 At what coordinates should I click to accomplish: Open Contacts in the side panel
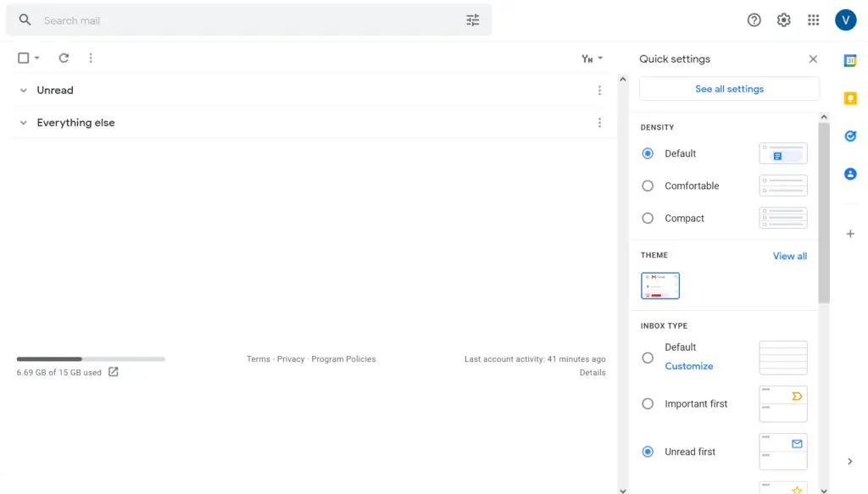850,175
